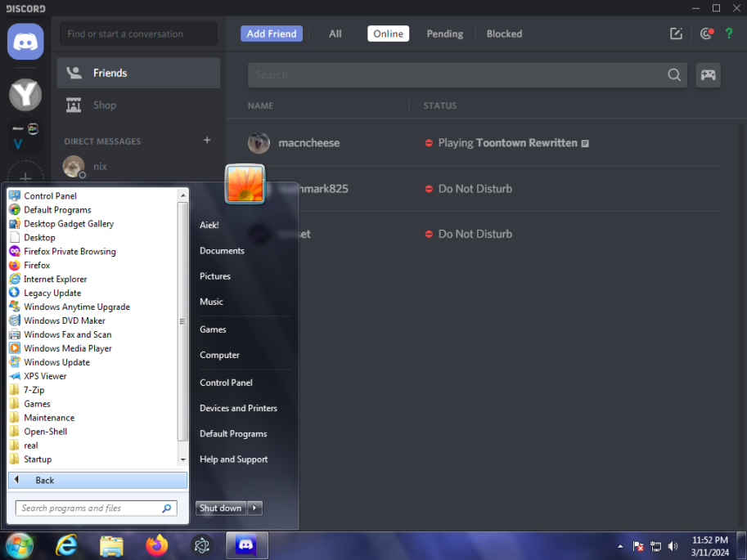Open the Y server icon
Screen dimensions: 747x560
(x=25, y=94)
